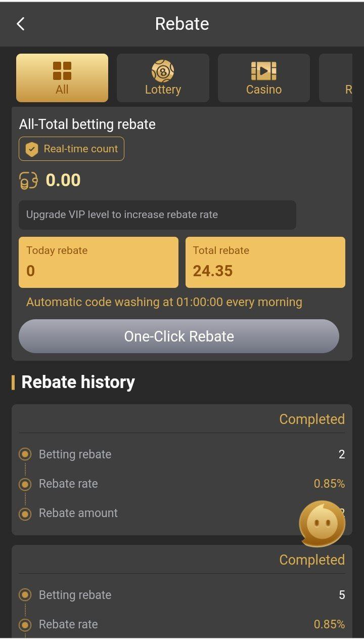The height and width of the screenshot is (639, 364).
Task: Tap the Upgrade VIP level notice
Action: point(157,215)
